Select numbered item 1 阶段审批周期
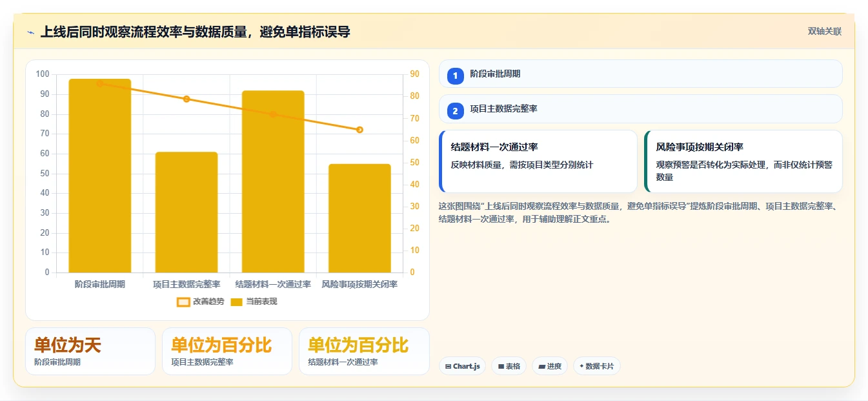The width and height of the screenshot is (868, 401). 640,74
